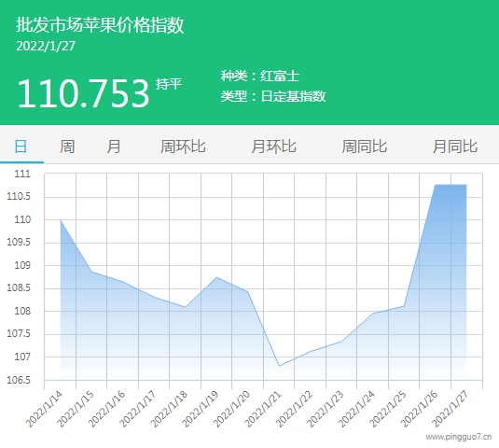
Task: Click the 持平 status label
Action: (169, 84)
